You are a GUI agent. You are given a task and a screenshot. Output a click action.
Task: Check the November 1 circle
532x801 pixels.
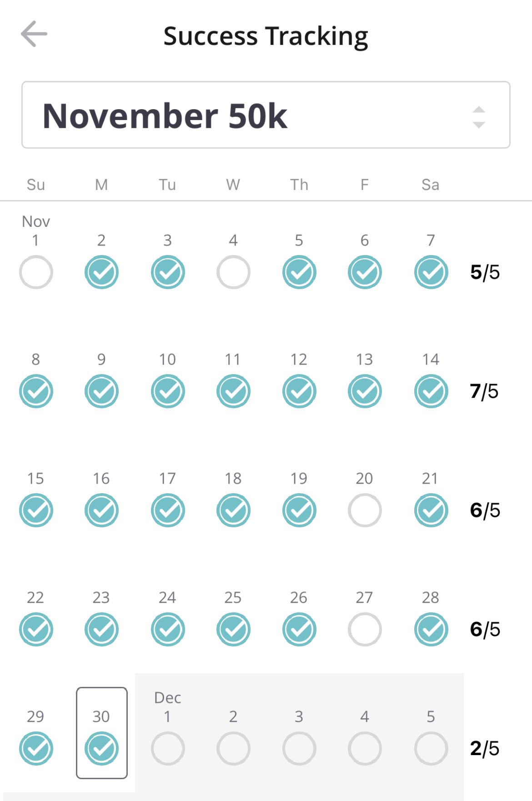(36, 272)
